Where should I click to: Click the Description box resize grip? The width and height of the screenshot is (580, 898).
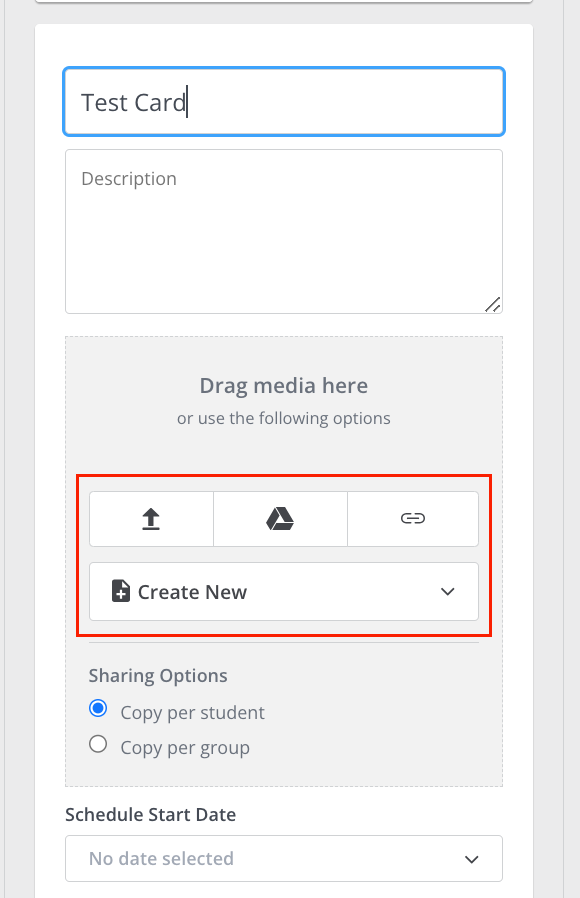[492, 305]
